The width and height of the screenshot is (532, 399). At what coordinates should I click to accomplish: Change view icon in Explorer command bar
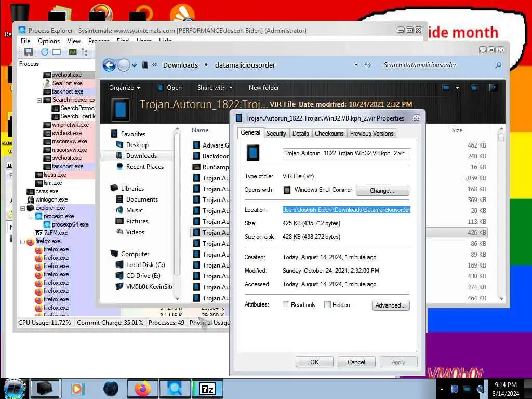pyautogui.click(x=446, y=87)
